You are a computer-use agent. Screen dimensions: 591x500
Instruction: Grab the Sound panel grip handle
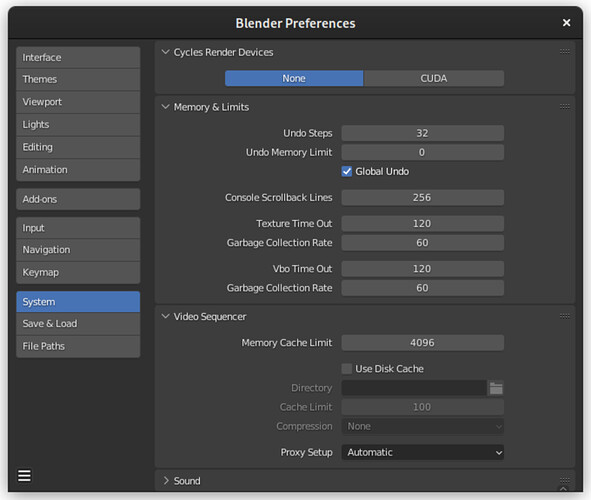pos(564,480)
